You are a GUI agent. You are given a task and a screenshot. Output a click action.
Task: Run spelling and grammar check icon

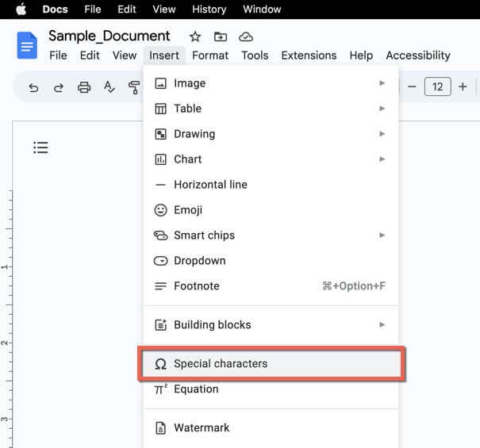[109, 87]
